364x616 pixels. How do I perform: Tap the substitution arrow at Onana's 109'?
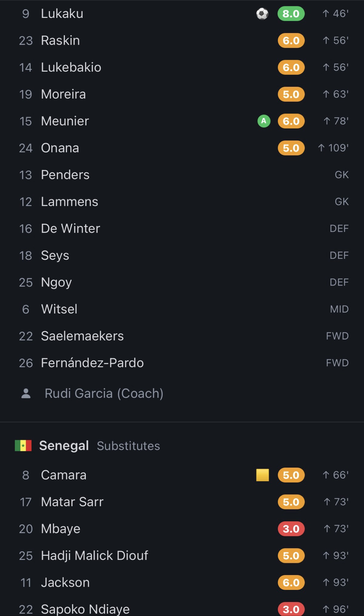[321, 148]
